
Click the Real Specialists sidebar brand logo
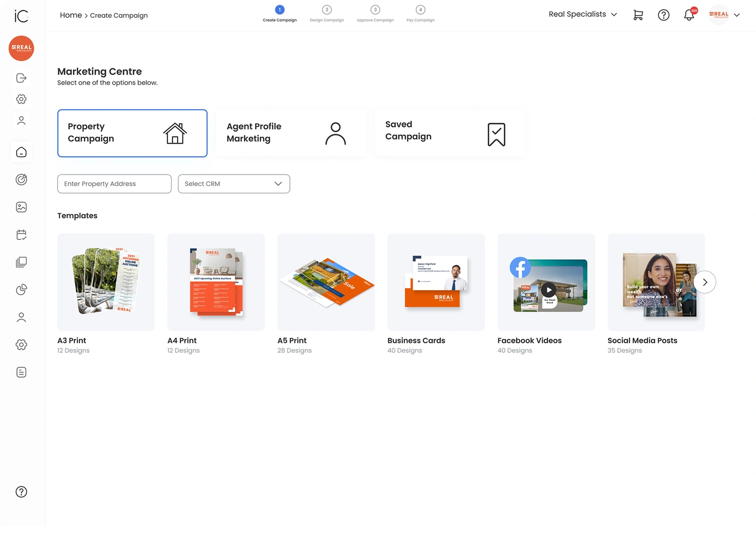coord(22,48)
